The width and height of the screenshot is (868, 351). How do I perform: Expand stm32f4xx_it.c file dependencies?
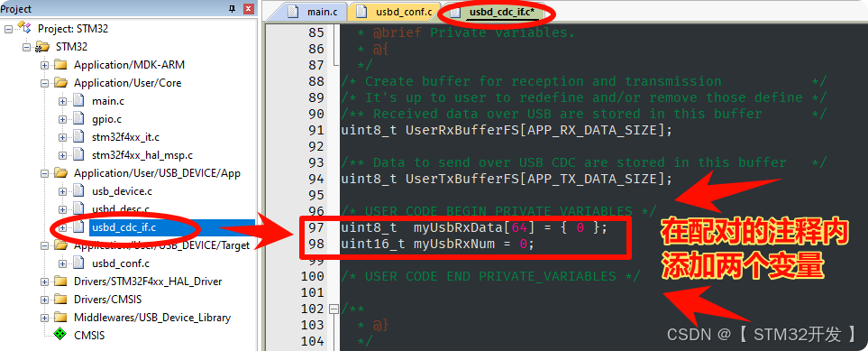coord(62,137)
